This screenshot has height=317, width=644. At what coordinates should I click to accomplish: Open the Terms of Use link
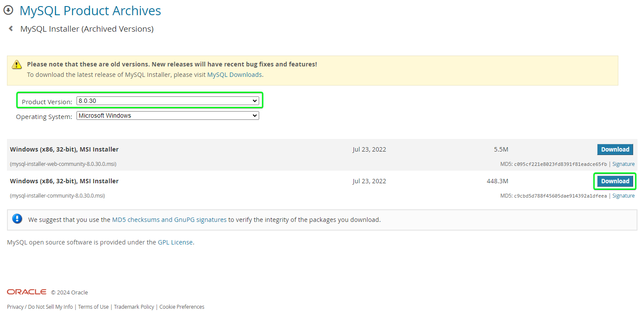coord(93,307)
